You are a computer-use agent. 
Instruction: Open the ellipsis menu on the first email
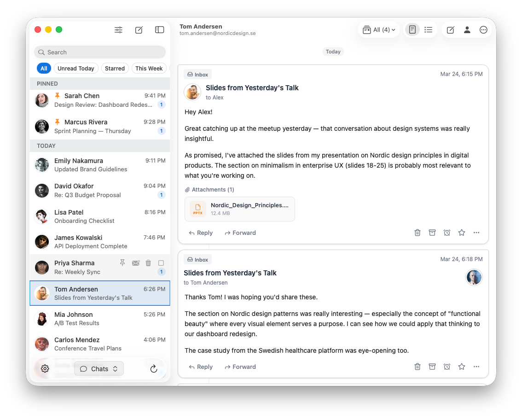476,233
